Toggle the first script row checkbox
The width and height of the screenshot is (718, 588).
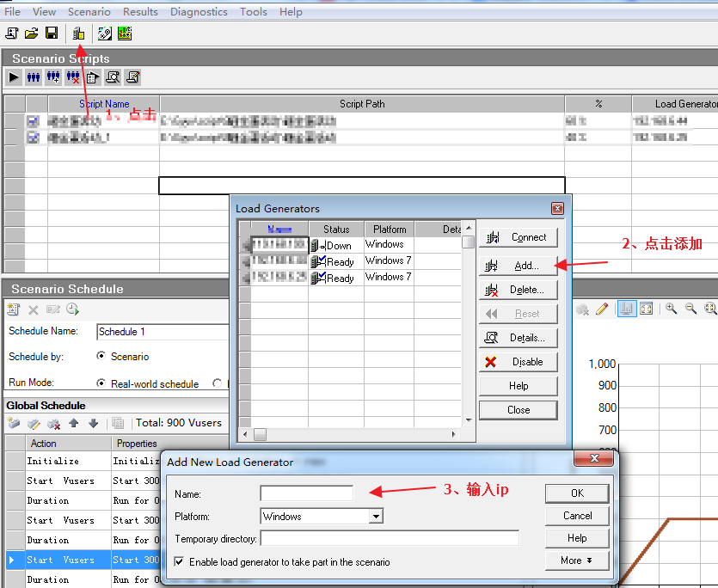[34, 121]
